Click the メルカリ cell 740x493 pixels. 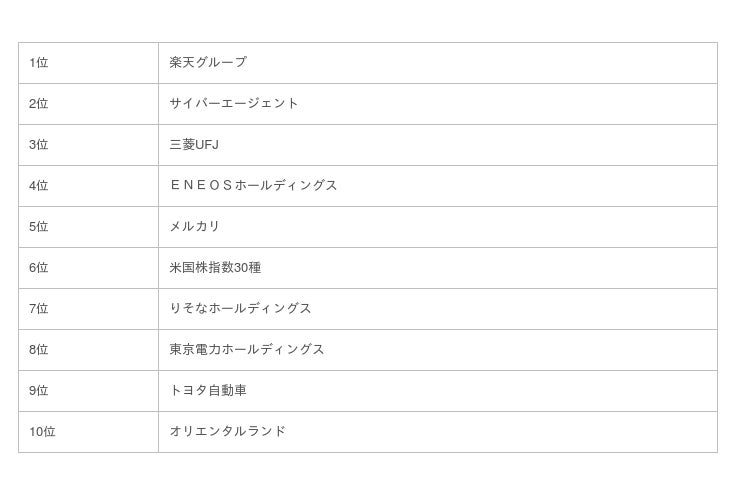[x=195, y=226]
